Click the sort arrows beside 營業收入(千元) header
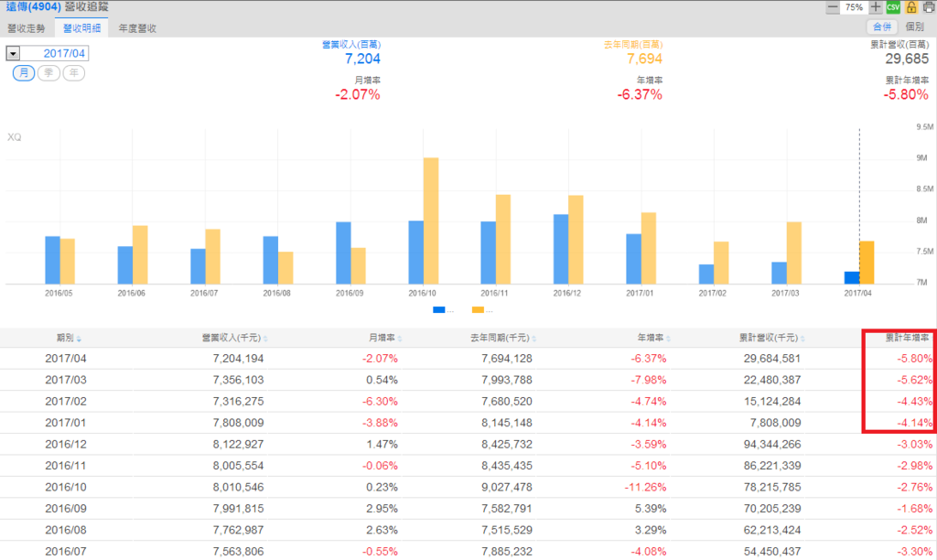 point(265,339)
